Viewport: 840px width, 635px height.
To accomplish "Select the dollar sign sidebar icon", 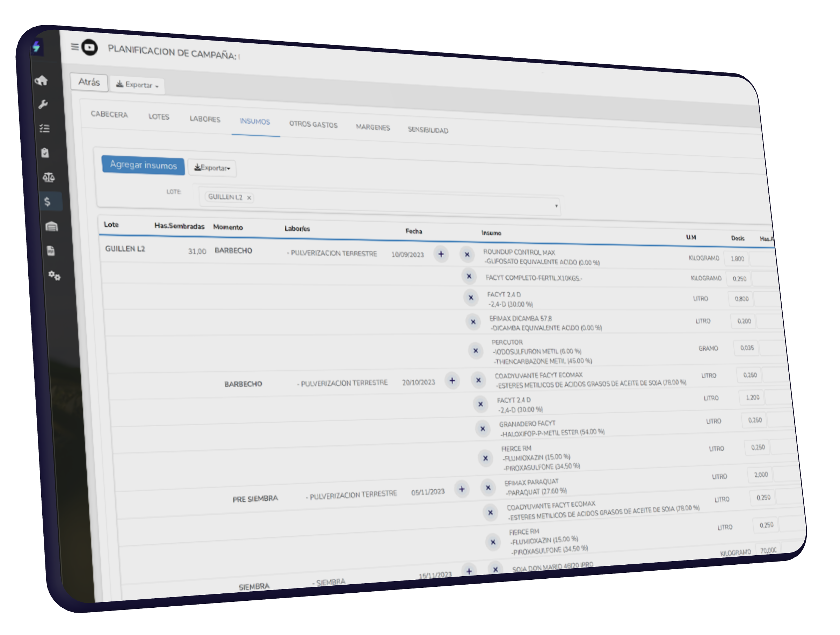I will click(x=48, y=201).
